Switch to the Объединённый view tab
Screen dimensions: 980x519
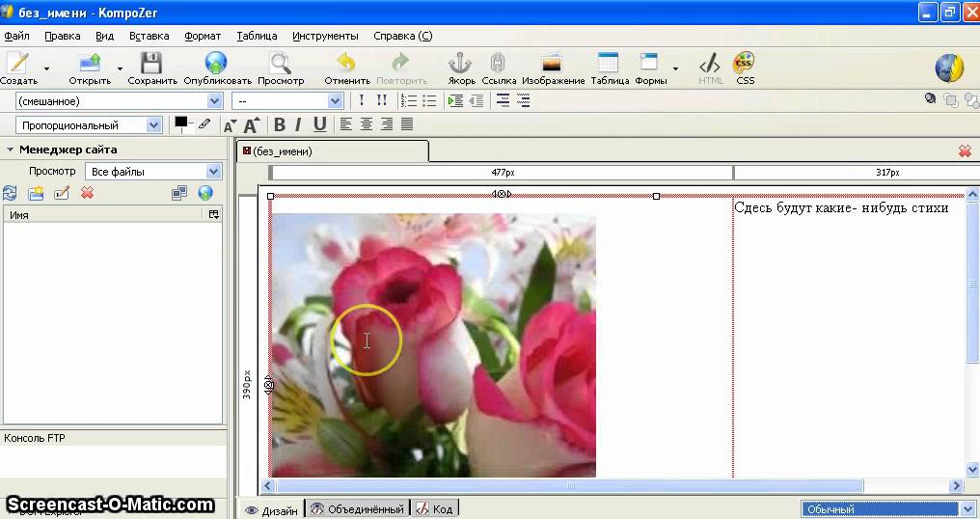coord(358,509)
